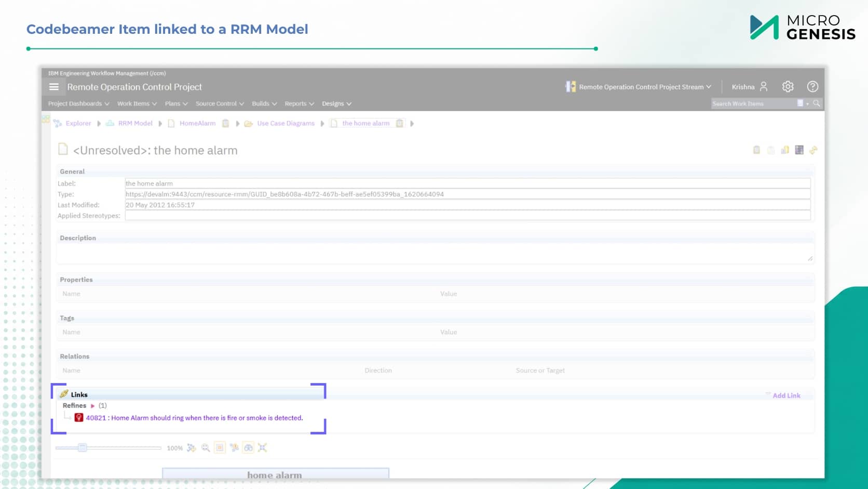Screen dimensions: 868x489
Task: Click the Applied Stereotypes field
Action: [x=467, y=216]
